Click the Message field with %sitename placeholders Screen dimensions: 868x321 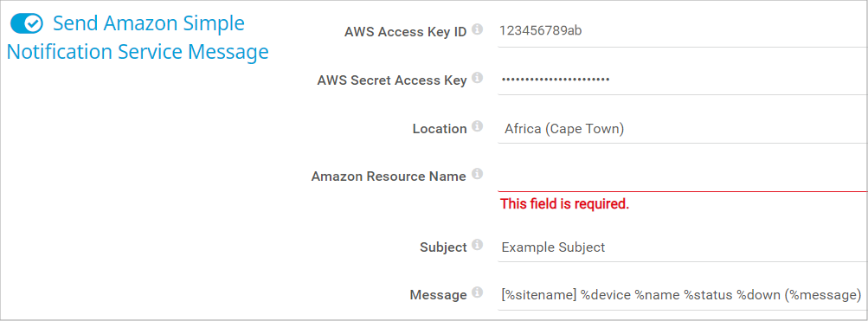[683, 295]
